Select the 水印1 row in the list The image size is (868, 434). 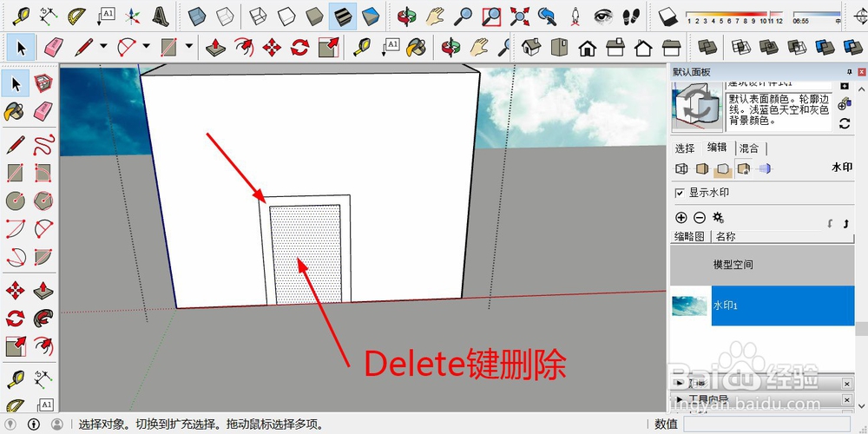(762, 306)
